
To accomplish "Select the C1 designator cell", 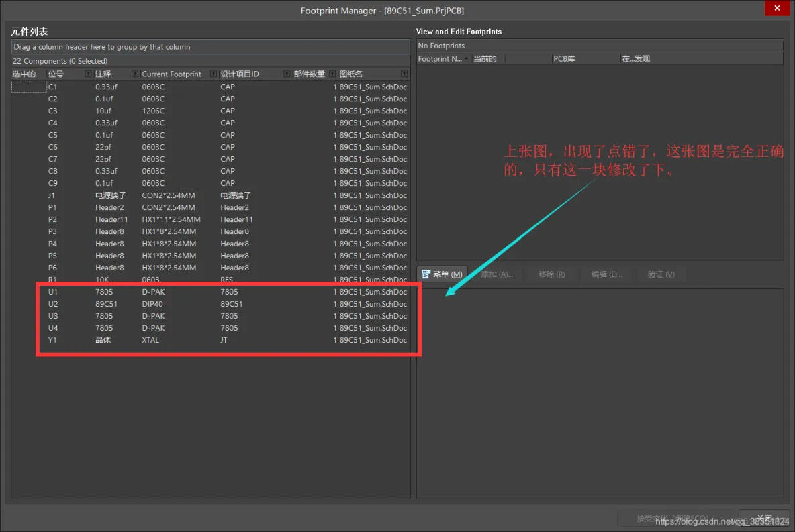I will click(53, 87).
